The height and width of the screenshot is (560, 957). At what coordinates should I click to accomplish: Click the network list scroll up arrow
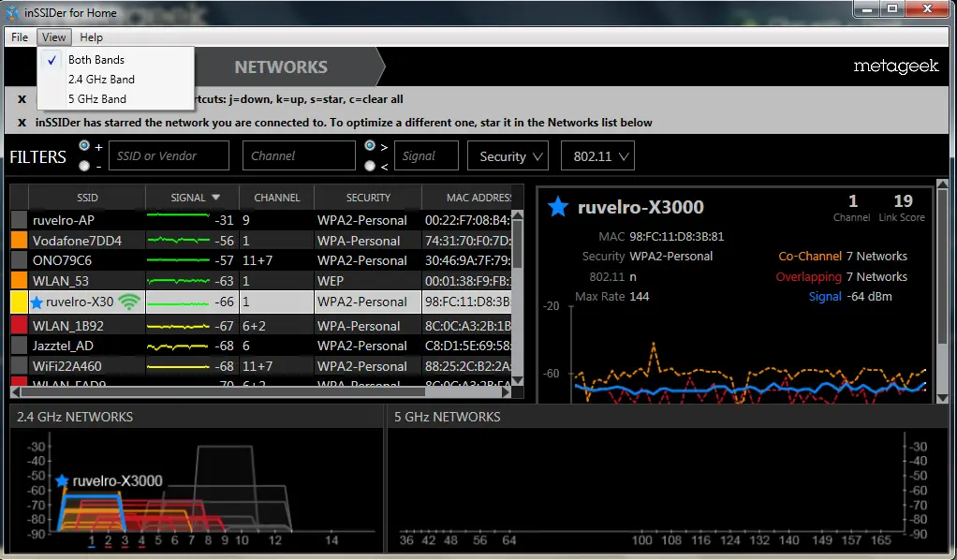tap(518, 215)
